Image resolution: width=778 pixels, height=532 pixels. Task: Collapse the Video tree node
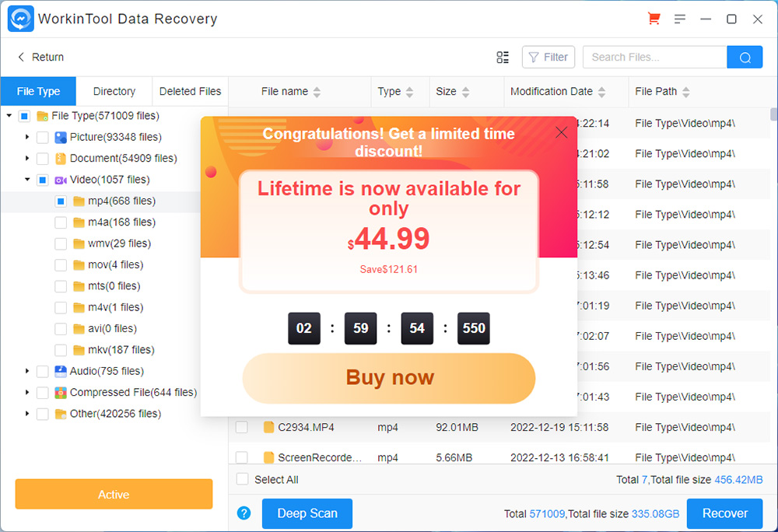(x=27, y=179)
